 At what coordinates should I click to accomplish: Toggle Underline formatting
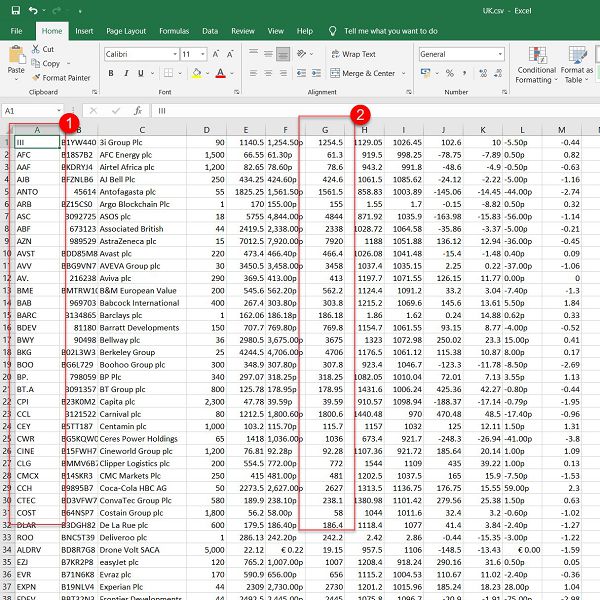tap(141, 73)
